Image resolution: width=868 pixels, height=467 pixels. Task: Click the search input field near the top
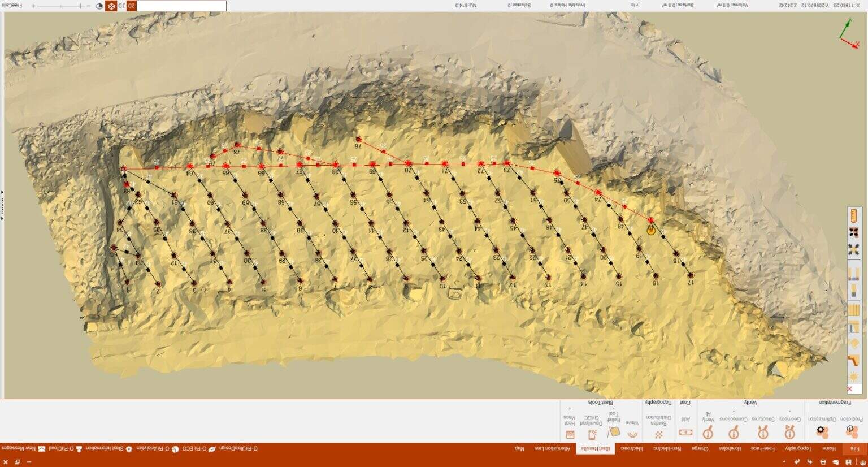[181, 6]
